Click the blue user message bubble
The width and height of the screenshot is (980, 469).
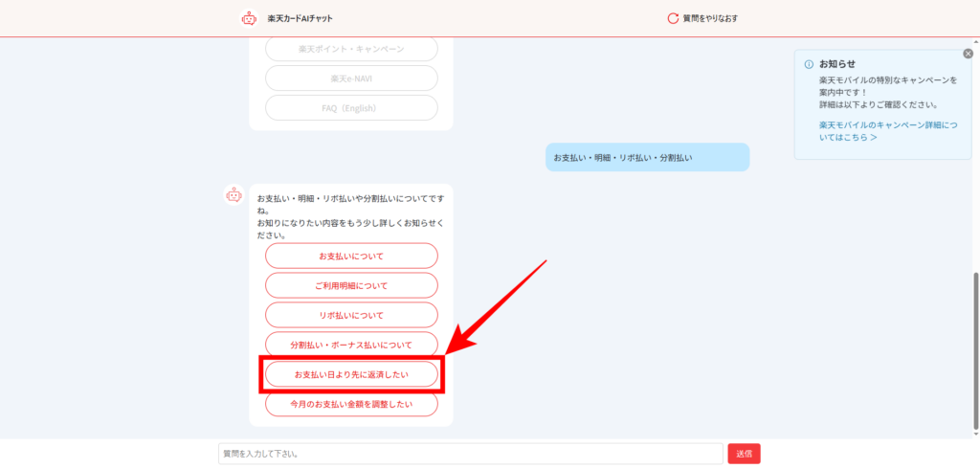point(647,157)
